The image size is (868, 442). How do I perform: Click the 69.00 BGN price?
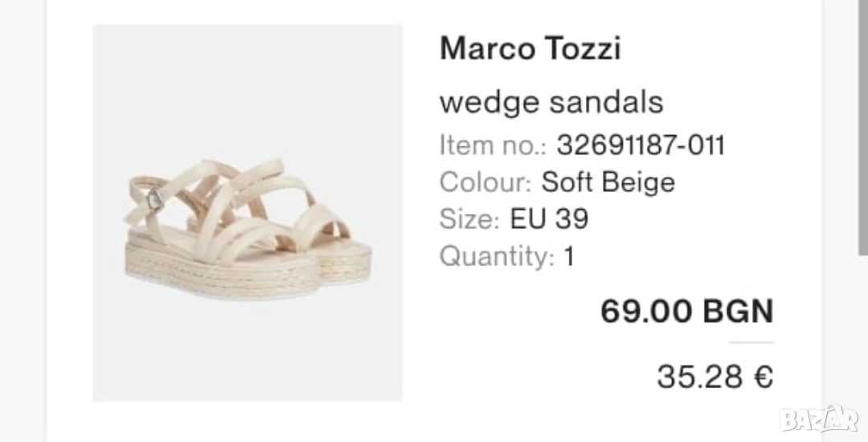[x=686, y=311]
